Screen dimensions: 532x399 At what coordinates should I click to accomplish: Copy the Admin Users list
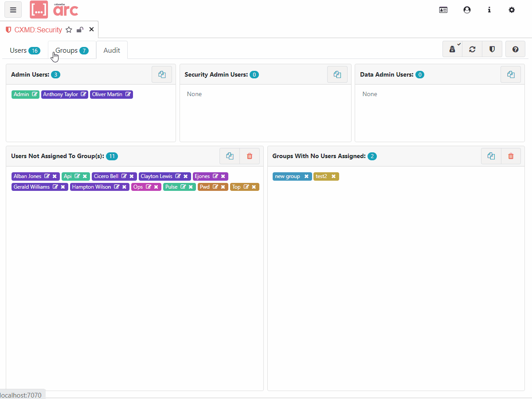coord(162,74)
